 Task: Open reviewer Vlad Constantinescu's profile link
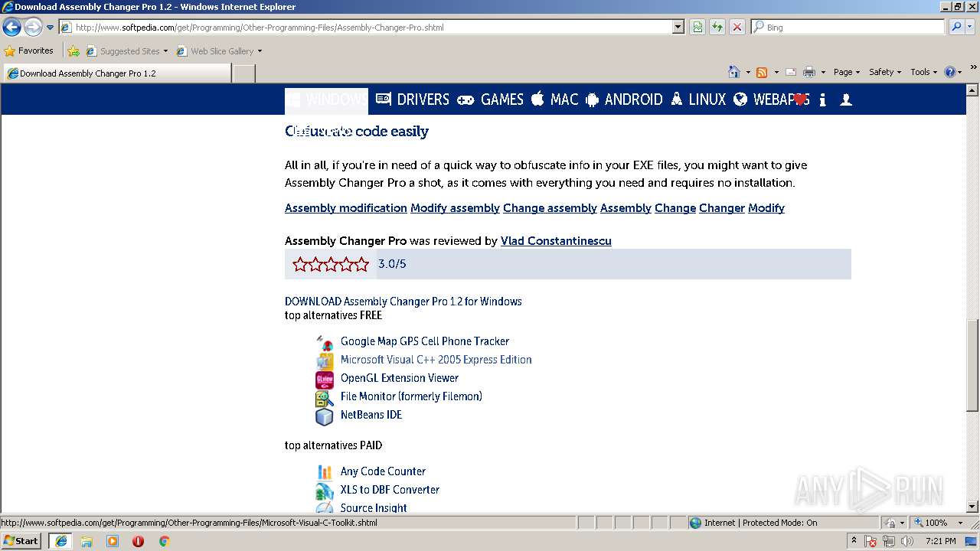click(556, 241)
